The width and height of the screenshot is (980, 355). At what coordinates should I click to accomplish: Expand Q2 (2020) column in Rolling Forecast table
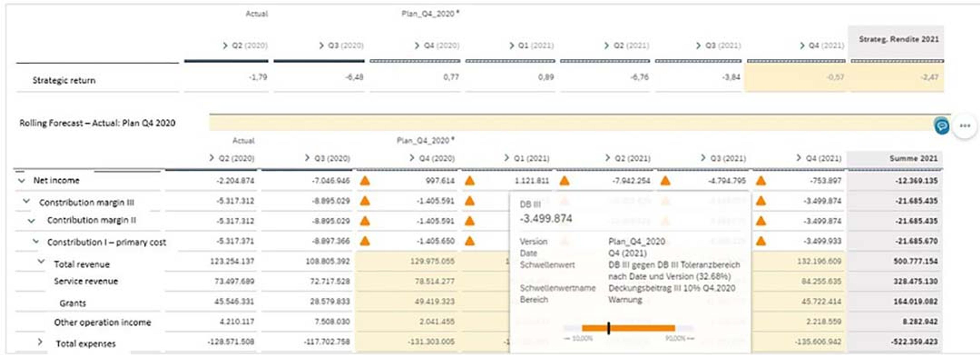tap(212, 158)
